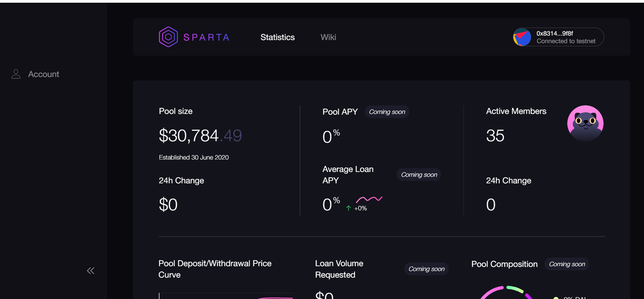The image size is (644, 299).
Task: Click the Pool Deposit/Withdrawal Price Curve heading
Action: 215,269
